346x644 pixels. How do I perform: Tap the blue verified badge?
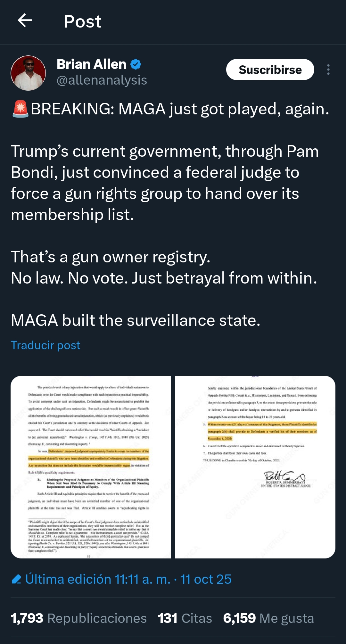[136, 64]
